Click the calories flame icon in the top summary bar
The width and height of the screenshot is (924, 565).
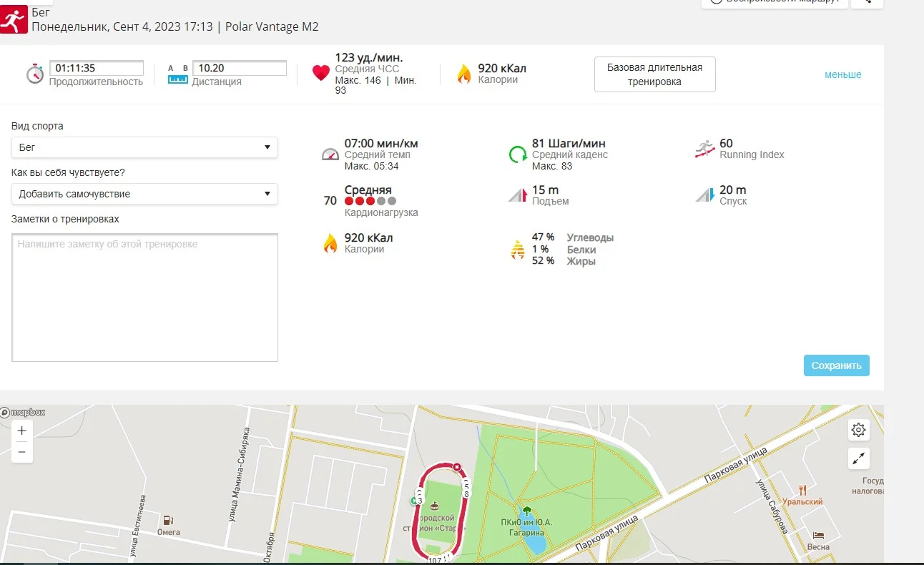[465, 74]
